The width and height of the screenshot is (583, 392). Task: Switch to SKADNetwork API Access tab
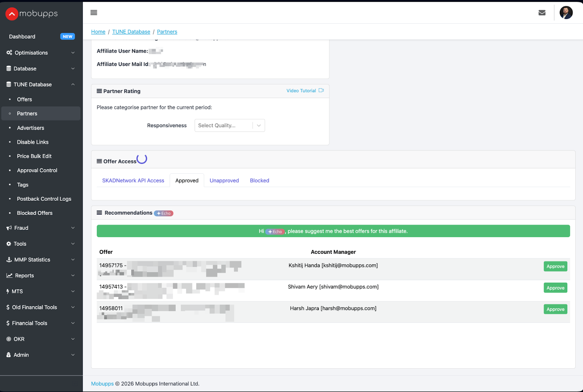133,181
